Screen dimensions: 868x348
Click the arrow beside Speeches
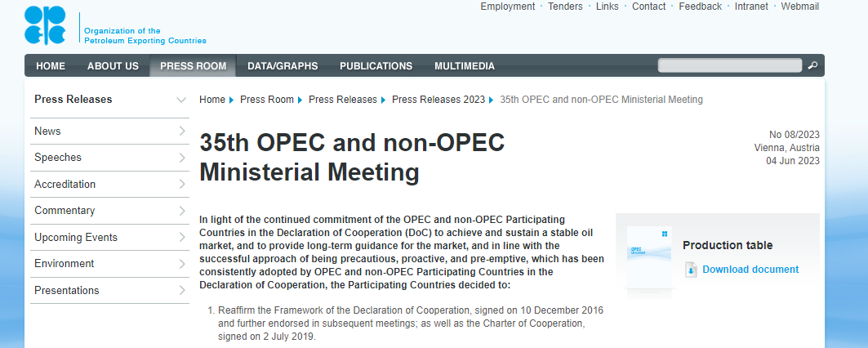(182, 158)
